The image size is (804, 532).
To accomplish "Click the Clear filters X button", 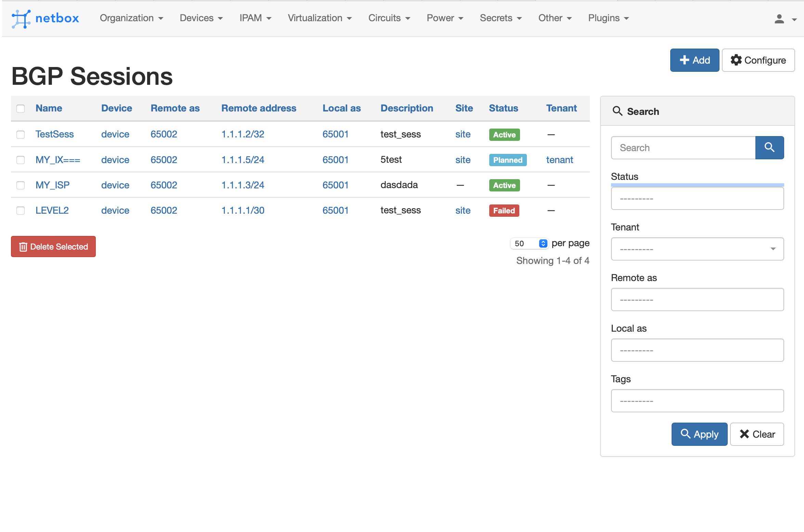I will [x=757, y=434].
